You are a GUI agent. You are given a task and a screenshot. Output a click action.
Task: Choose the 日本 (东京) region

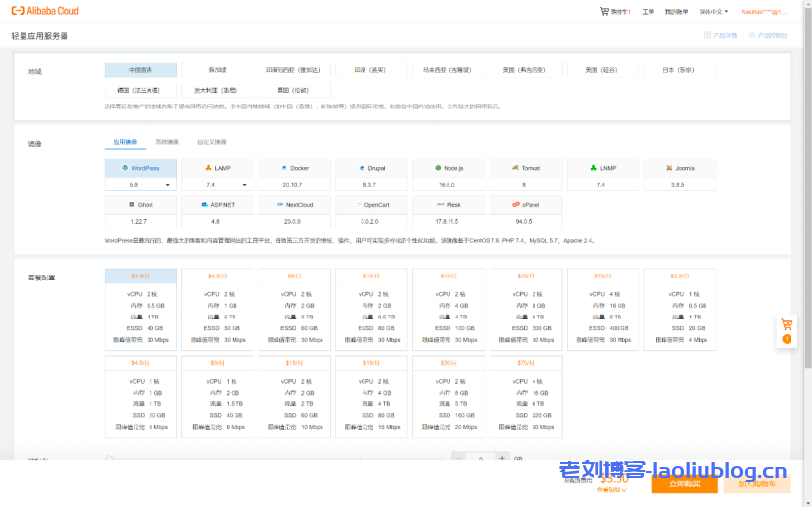click(x=680, y=70)
